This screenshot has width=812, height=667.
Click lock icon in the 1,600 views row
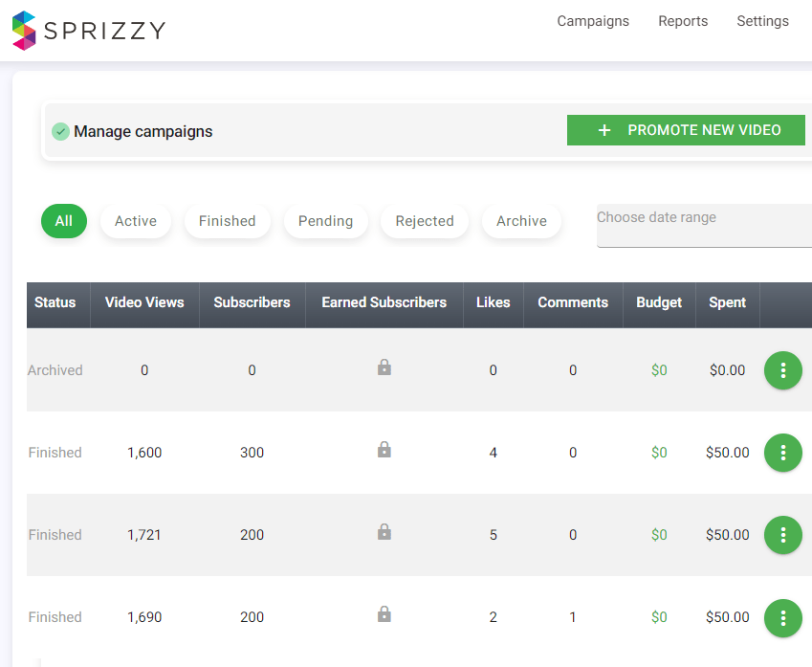coord(384,450)
